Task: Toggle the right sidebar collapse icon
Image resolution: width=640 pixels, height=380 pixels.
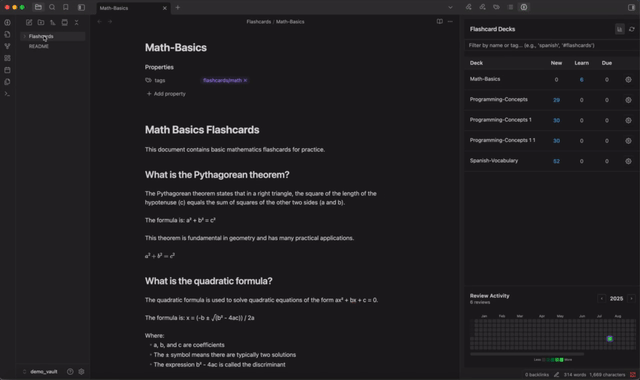Action: click(631, 7)
